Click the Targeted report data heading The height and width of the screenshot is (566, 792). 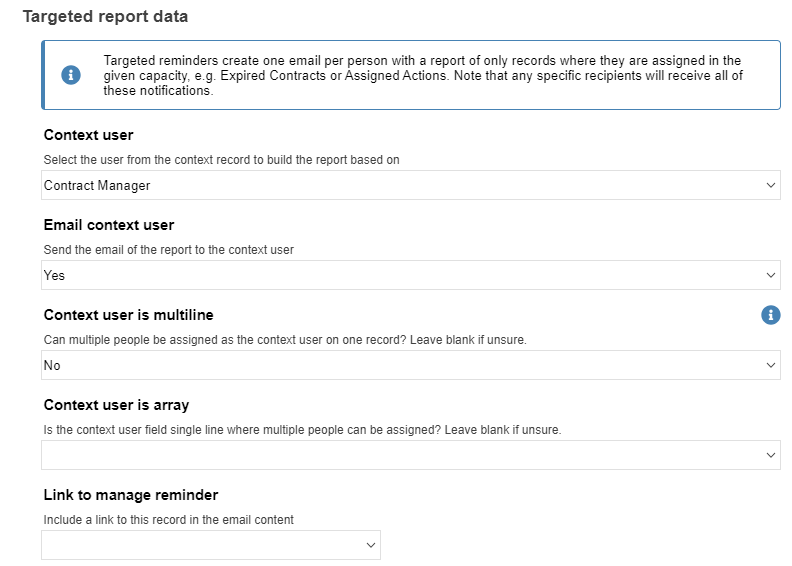click(106, 16)
